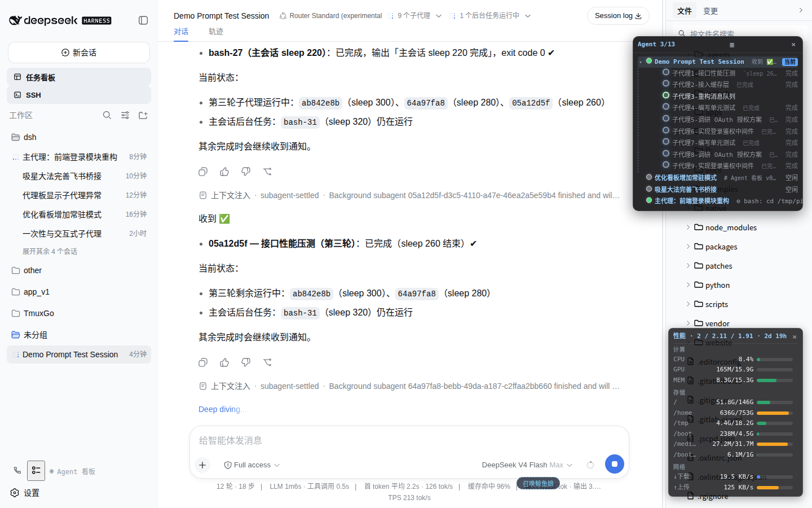Expand the TmuxGo folder
The image size is (812, 508).
[x=79, y=313]
